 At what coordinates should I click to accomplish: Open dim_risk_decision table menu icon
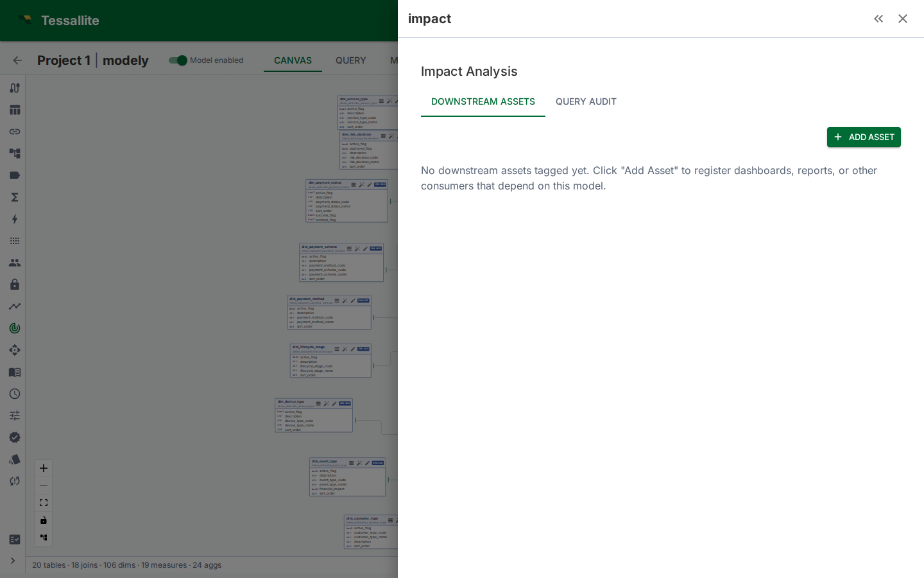383,136
